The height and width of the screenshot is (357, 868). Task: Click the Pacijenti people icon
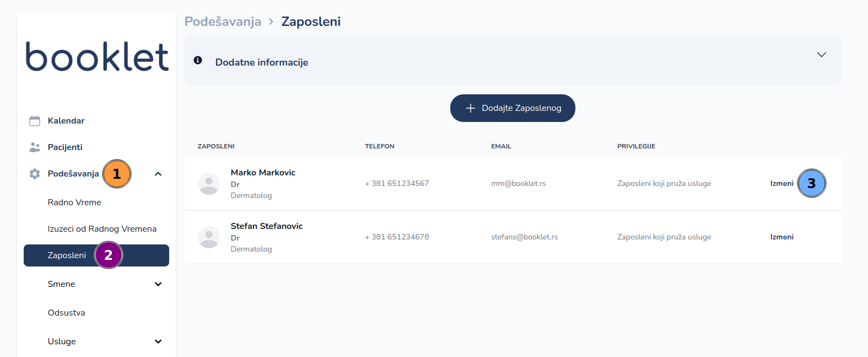pyautogui.click(x=35, y=147)
